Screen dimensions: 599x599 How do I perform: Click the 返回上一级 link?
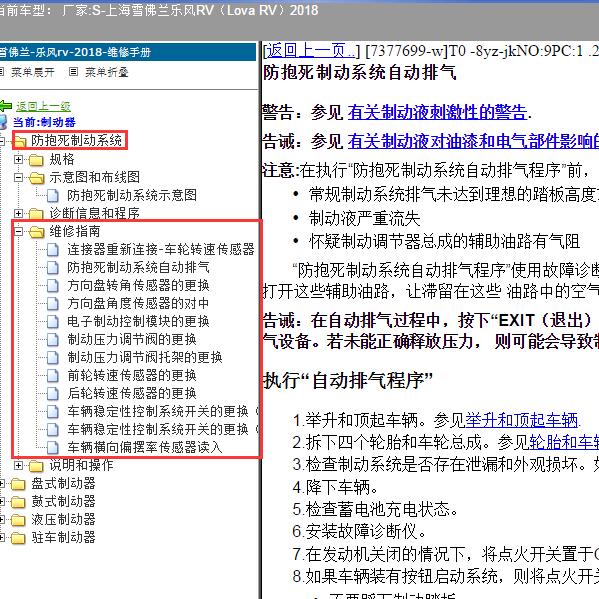[x=43, y=106]
